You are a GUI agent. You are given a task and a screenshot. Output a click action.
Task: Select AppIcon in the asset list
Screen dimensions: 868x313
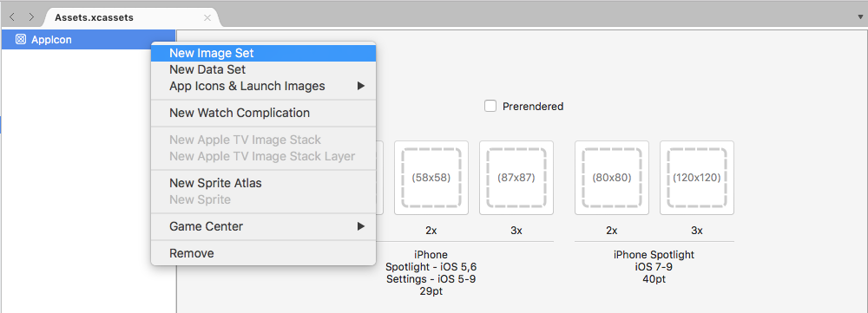coord(89,40)
